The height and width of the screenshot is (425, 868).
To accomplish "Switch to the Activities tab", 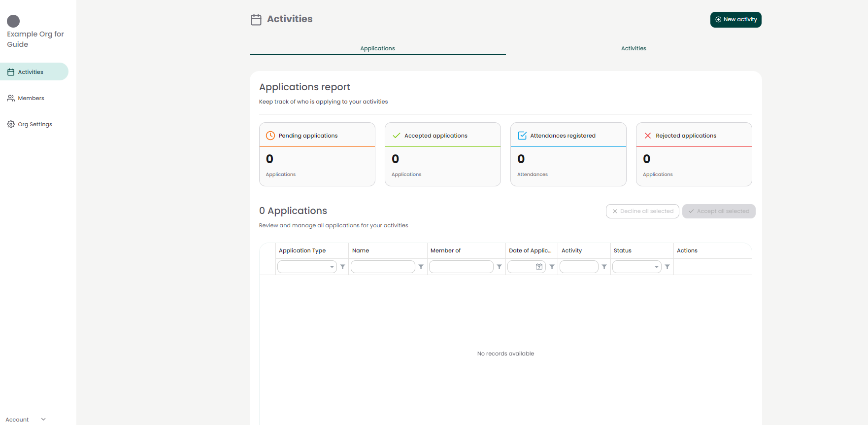I will [634, 48].
